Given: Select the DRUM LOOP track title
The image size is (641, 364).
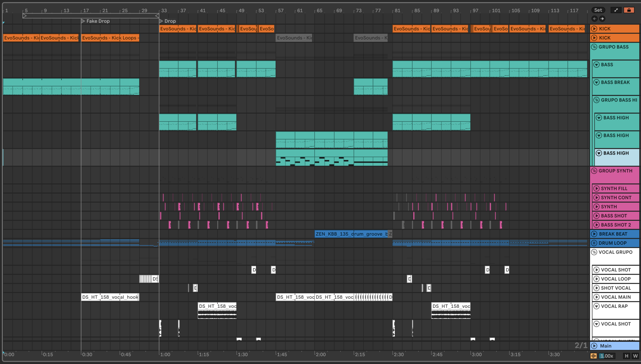Looking at the screenshot, I should (x=612, y=243).
